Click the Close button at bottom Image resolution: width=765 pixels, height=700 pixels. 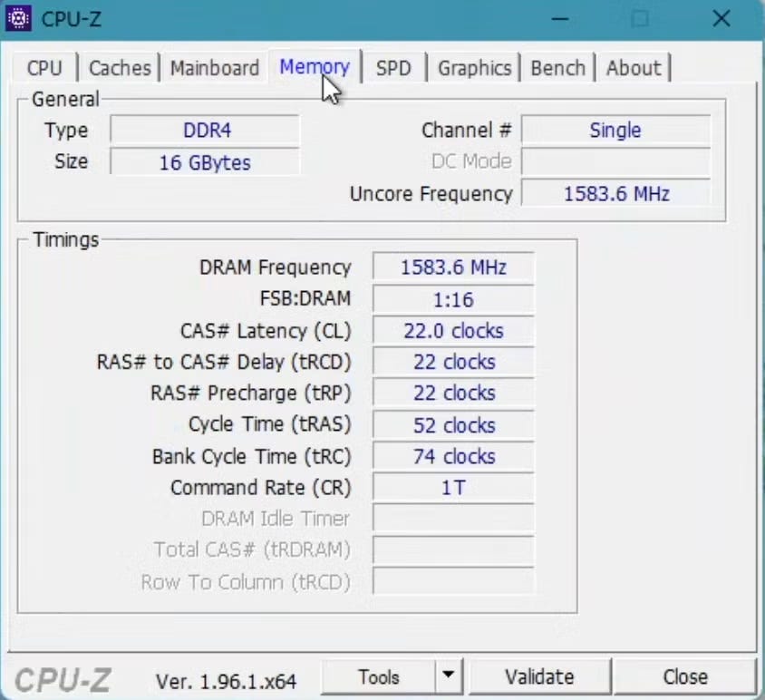click(685, 677)
